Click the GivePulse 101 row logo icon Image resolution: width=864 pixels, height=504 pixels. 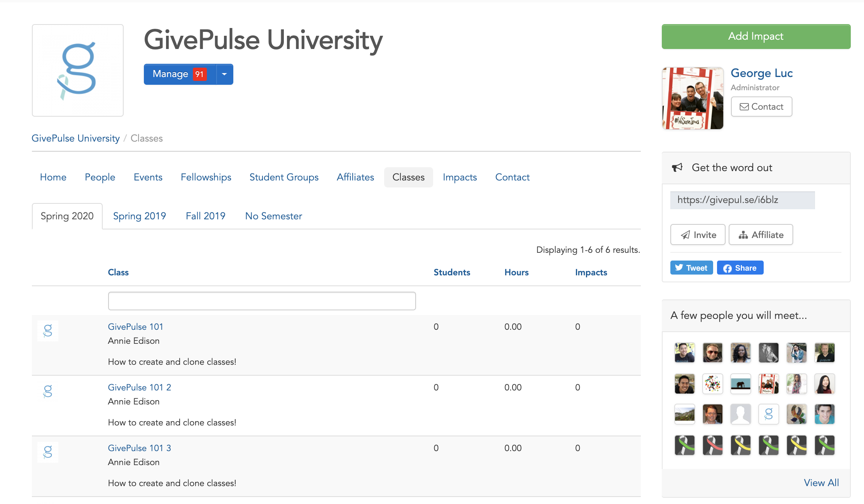click(48, 331)
